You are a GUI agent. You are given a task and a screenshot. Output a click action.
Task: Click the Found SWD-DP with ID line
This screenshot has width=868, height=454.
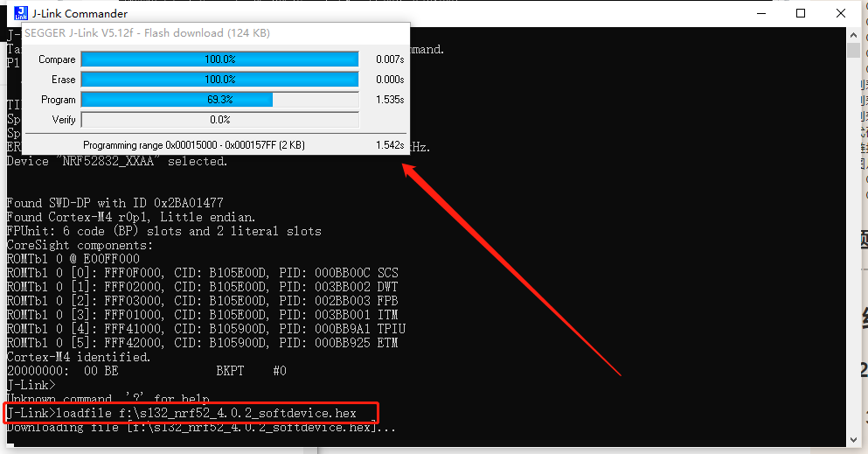pyautogui.click(x=115, y=203)
